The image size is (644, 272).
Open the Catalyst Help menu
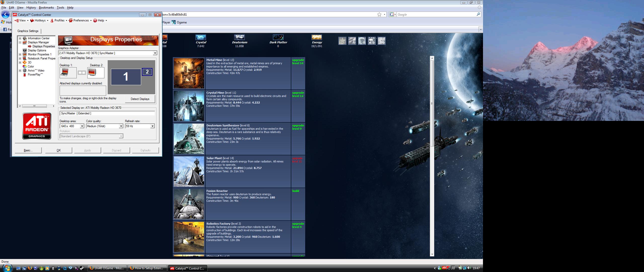click(x=100, y=20)
